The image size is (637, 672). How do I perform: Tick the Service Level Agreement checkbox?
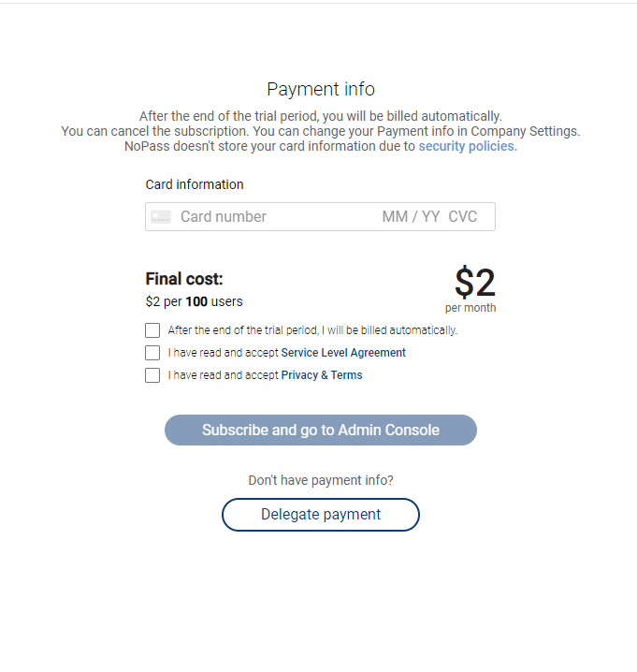(152, 353)
